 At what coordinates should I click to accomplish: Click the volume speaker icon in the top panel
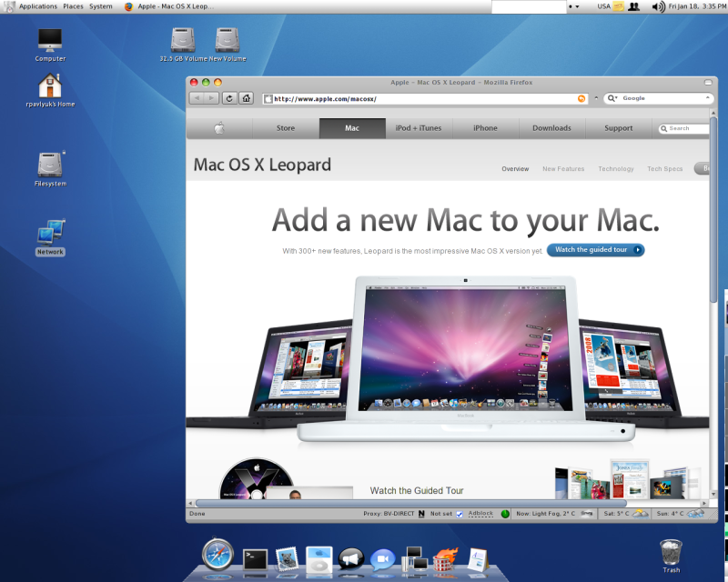(x=658, y=6)
